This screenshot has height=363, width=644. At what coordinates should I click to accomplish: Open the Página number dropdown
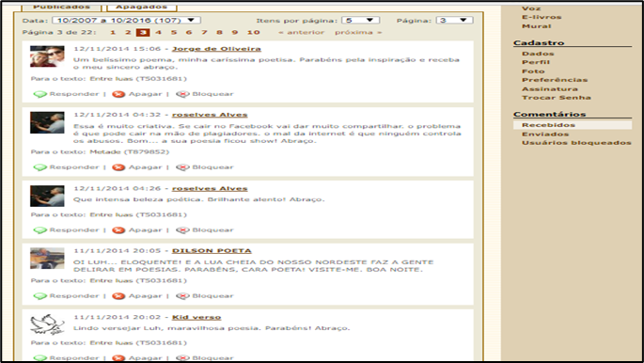[x=454, y=20]
